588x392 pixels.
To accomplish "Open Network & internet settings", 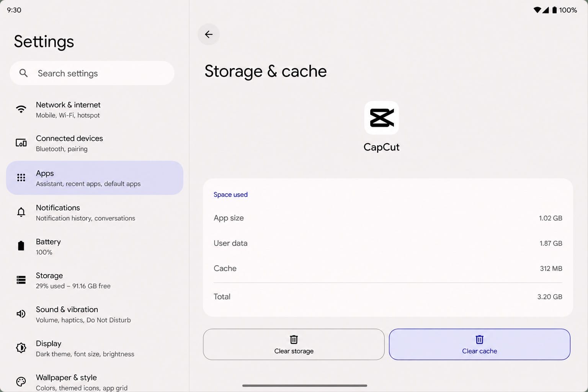I will point(95,110).
